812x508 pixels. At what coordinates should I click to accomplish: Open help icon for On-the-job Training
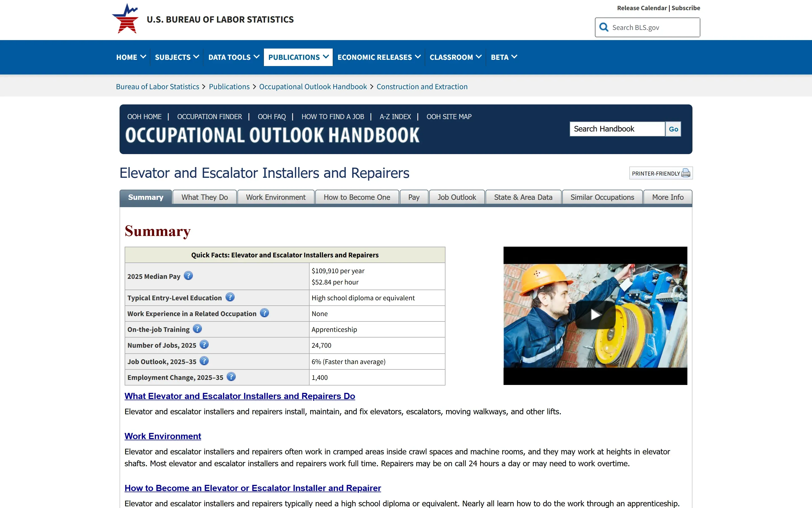197,329
